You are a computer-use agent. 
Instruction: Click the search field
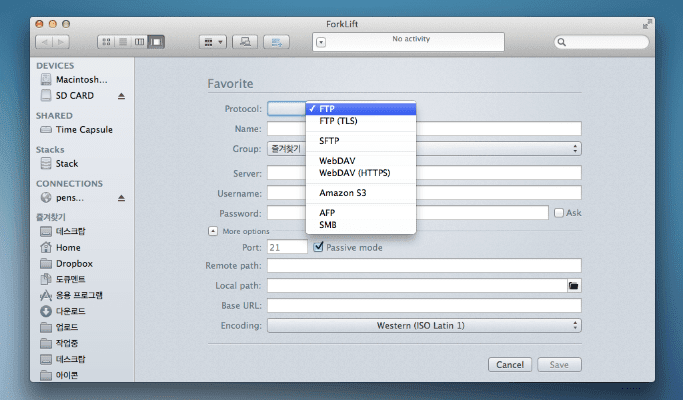click(602, 42)
